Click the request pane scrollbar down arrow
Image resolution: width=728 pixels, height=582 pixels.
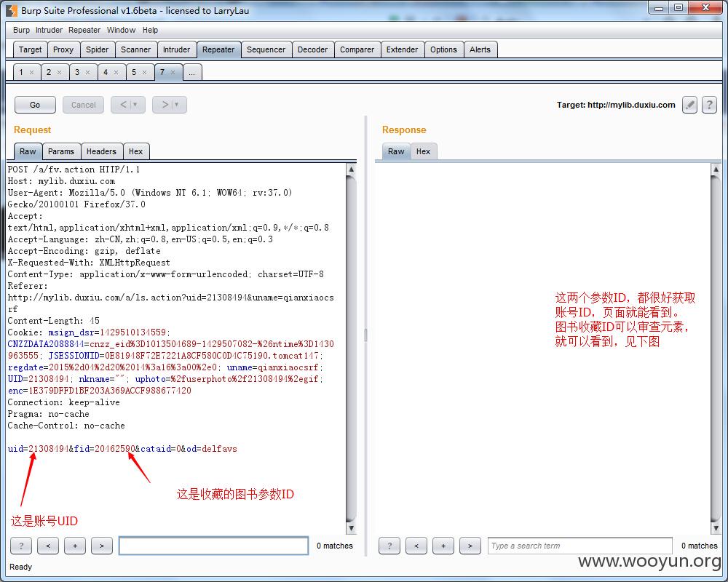[x=352, y=528]
